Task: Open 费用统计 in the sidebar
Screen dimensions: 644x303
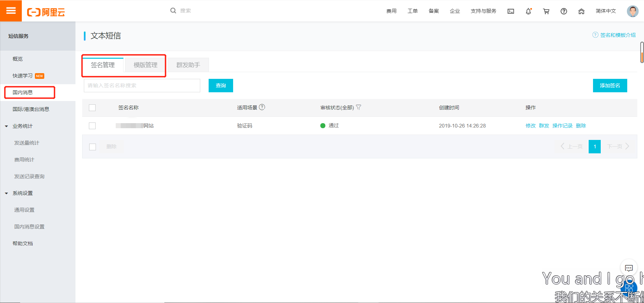Action: (24, 160)
